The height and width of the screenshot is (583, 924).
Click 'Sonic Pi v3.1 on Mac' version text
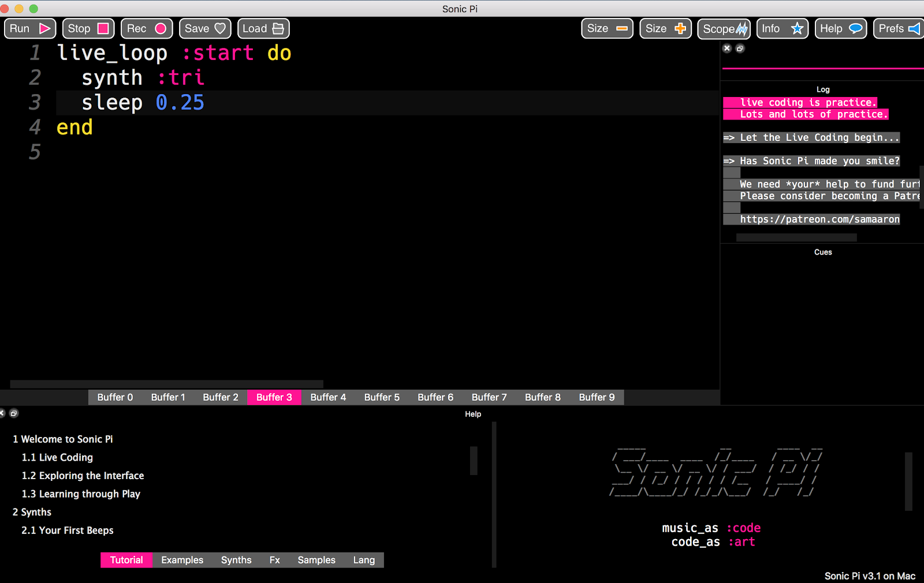coord(870,576)
